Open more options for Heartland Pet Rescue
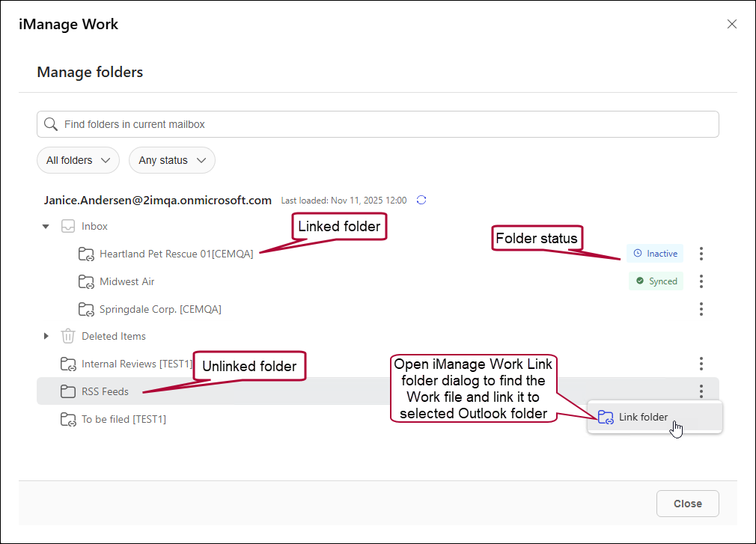The image size is (756, 544). (701, 254)
